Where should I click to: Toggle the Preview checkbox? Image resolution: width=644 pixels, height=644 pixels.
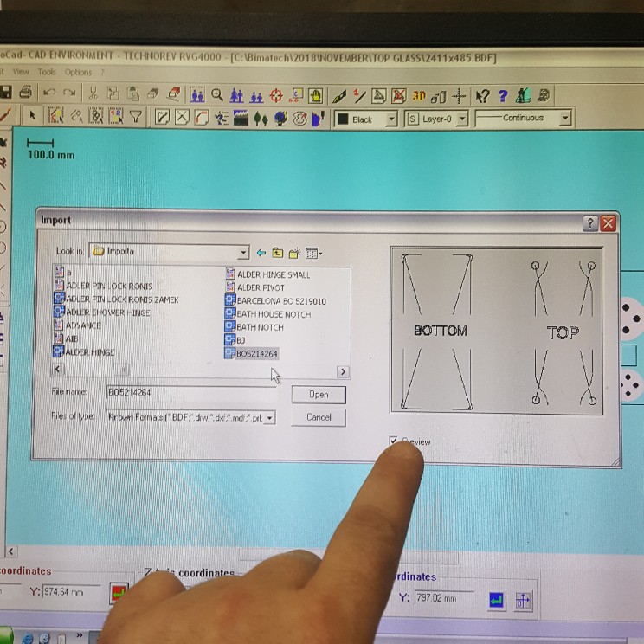[395, 441]
